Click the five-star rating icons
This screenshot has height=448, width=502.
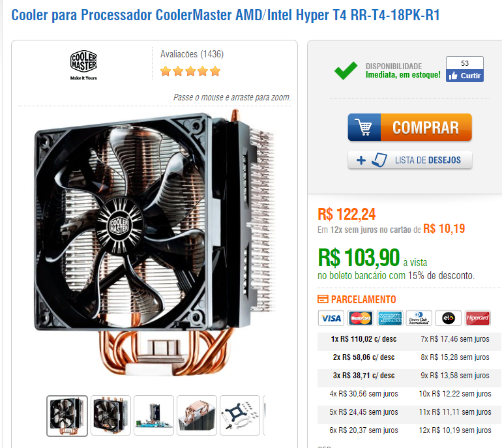point(190,71)
